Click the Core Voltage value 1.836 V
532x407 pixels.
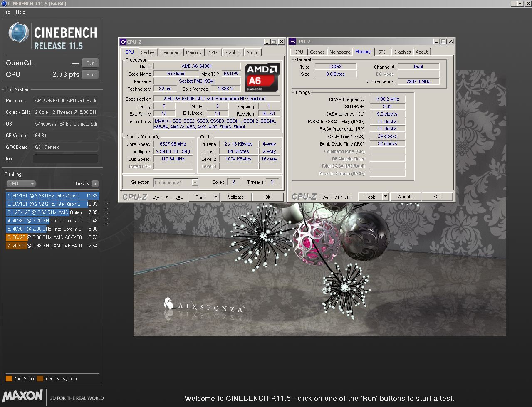(225, 89)
